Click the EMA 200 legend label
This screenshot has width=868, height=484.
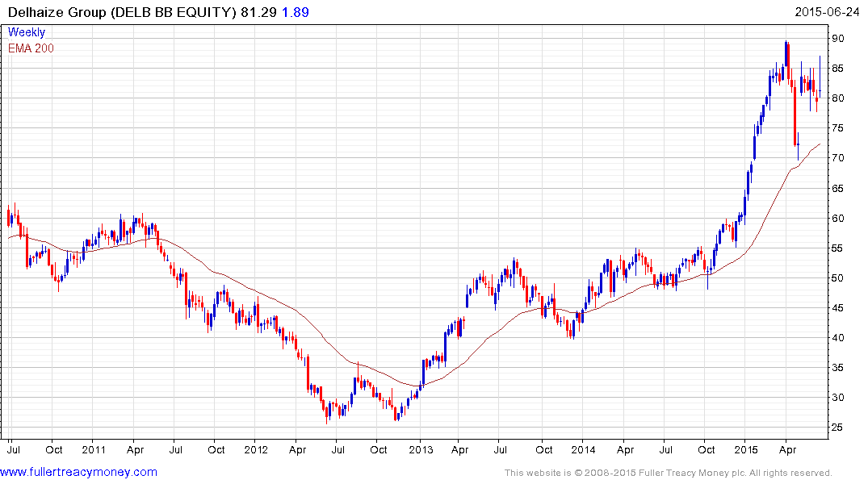click(31, 48)
